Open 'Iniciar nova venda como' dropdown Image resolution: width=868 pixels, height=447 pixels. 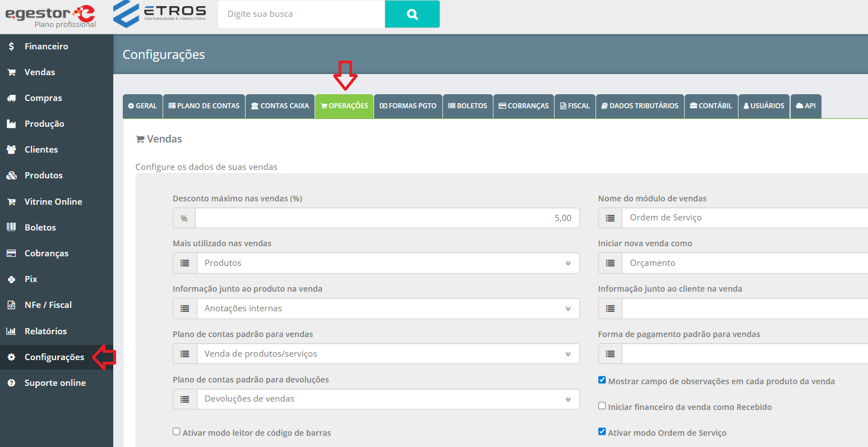(745, 263)
